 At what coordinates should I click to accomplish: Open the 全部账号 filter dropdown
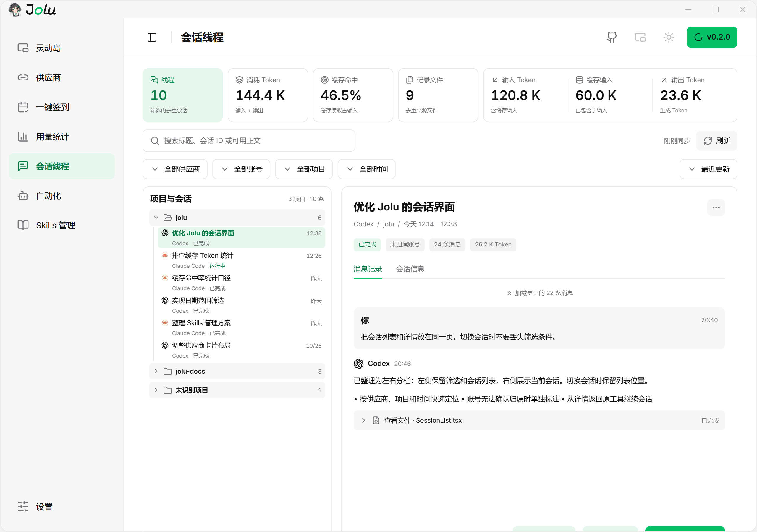click(241, 169)
